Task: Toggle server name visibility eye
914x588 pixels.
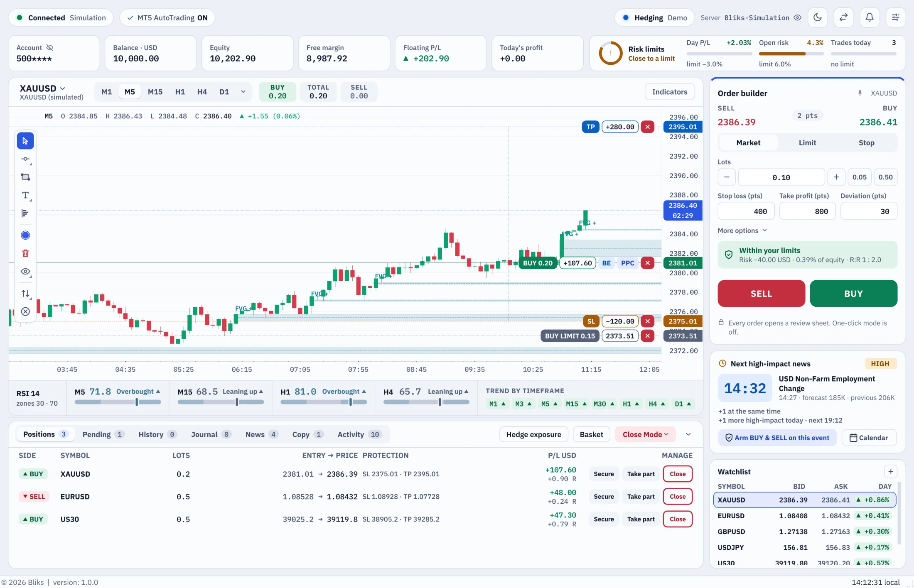Action: click(797, 18)
